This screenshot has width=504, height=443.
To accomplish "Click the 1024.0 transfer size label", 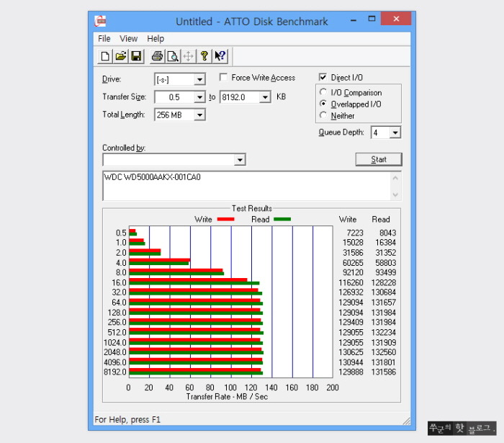I will [114, 342].
